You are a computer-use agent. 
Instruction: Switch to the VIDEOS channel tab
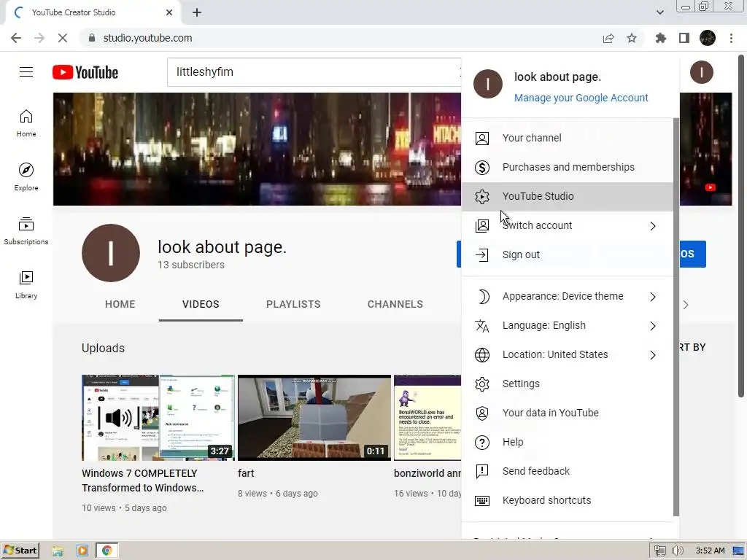click(201, 304)
